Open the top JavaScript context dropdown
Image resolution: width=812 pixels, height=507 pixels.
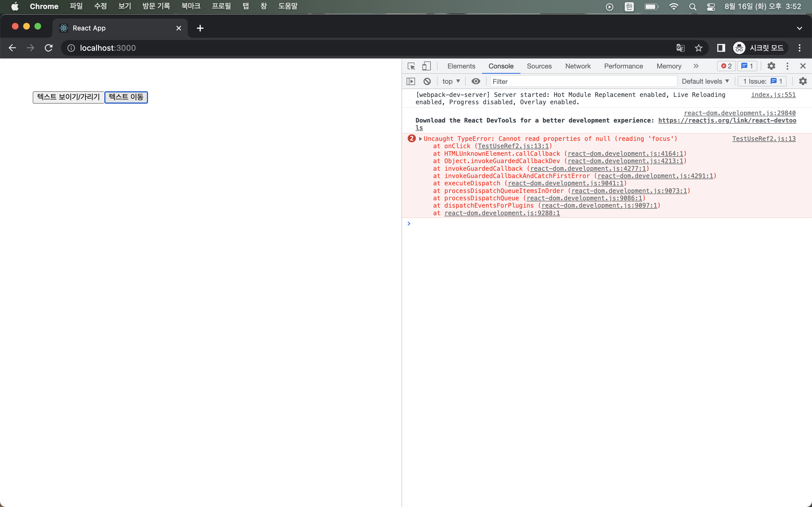pyautogui.click(x=451, y=81)
